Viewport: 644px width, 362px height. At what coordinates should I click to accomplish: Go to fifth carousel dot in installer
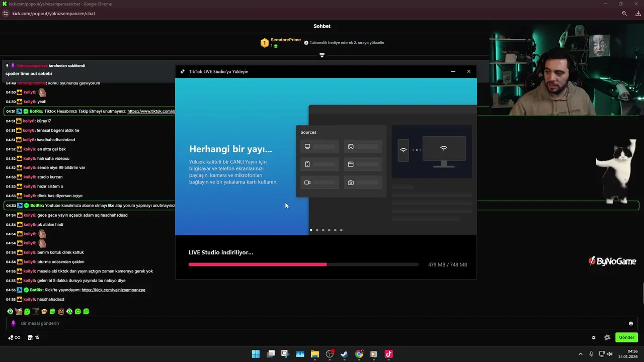335,230
